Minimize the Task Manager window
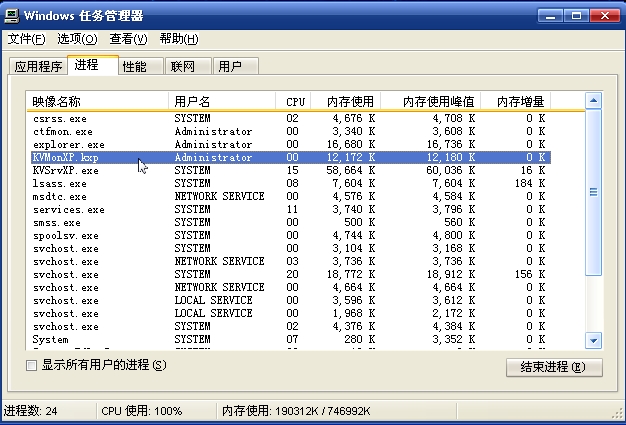Screen dimensions: 626x425 coord(551,16)
